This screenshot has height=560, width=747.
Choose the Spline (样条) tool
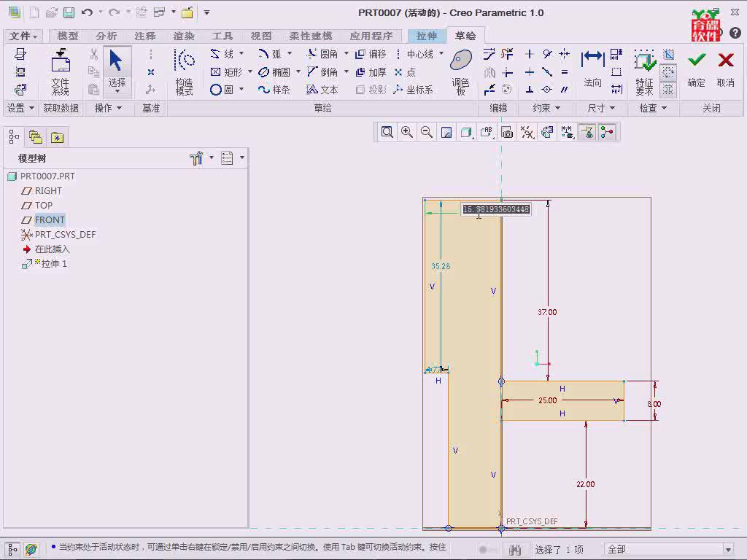click(274, 90)
